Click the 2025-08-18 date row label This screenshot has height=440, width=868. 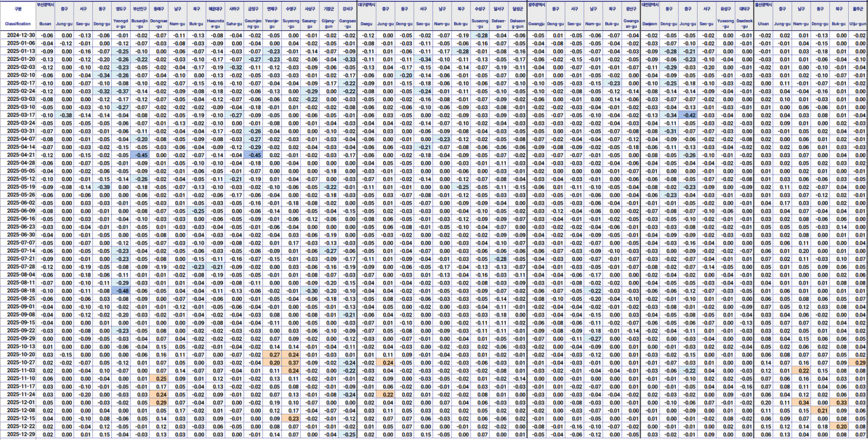(21, 291)
